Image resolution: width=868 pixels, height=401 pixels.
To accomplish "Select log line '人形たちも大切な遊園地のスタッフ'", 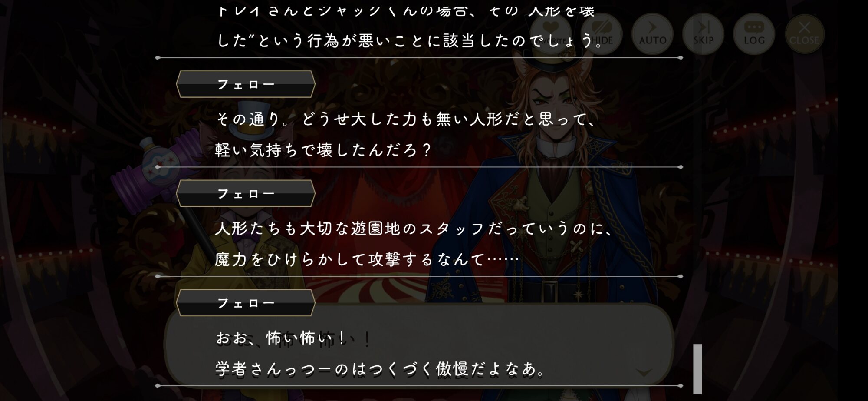I will (414, 229).
